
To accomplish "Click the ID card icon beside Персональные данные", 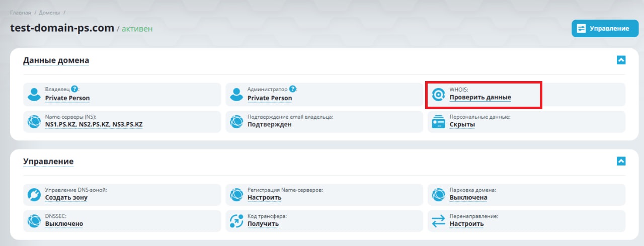I will point(439,121).
